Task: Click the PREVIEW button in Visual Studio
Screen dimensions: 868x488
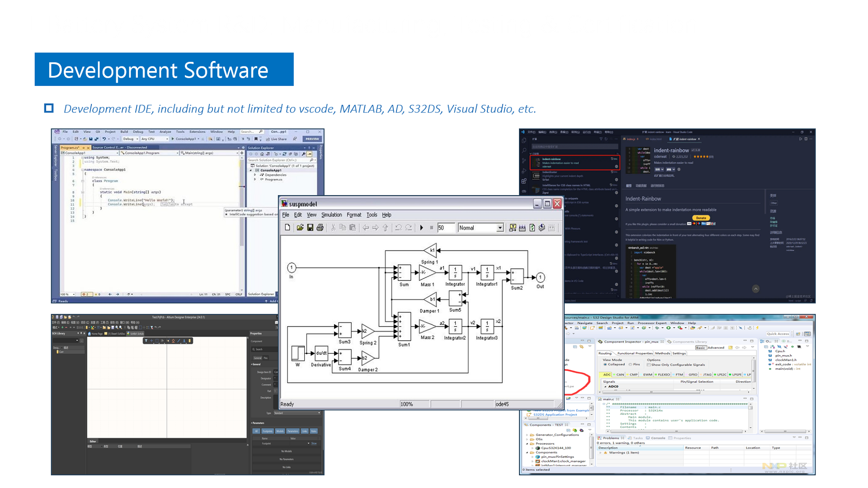Action: pyautogui.click(x=312, y=139)
